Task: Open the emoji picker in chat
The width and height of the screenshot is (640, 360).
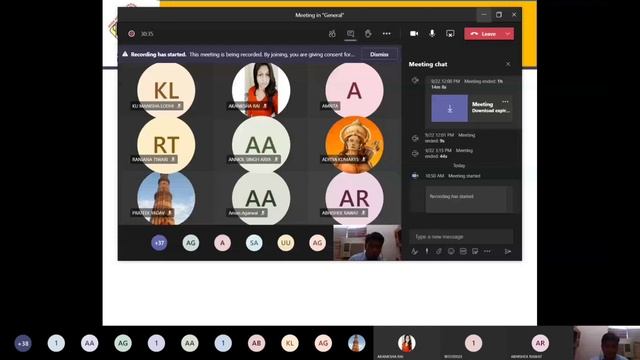Action: pos(451,251)
